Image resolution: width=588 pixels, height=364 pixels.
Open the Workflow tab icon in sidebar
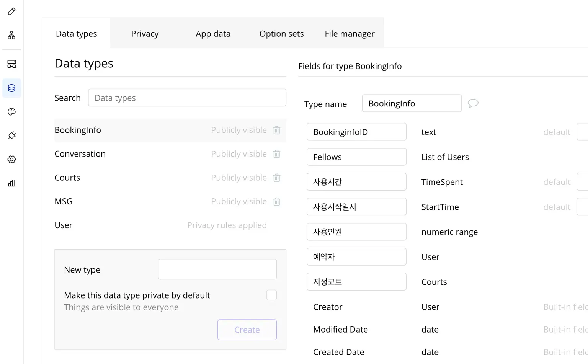[12, 36]
